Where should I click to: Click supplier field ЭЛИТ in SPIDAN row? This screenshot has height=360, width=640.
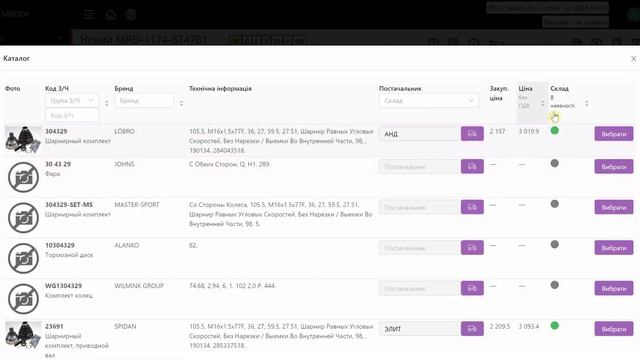(420, 329)
